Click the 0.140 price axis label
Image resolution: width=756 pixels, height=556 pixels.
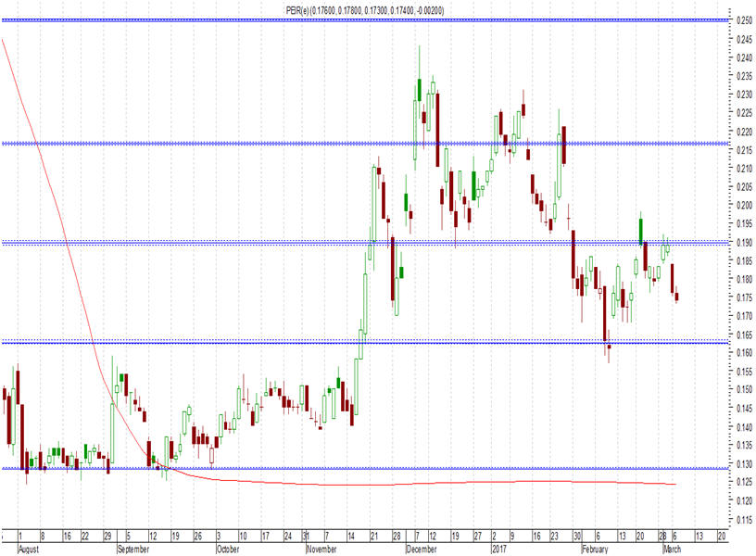[745, 427]
